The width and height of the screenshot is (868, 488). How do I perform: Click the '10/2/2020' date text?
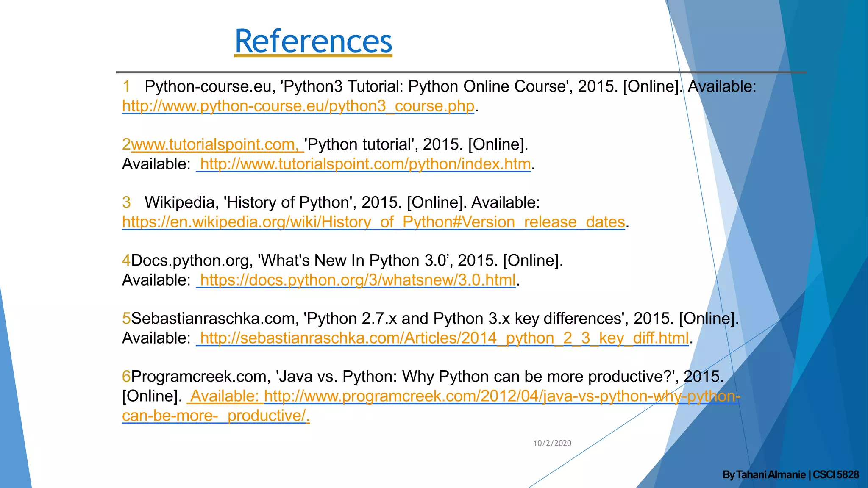click(552, 443)
